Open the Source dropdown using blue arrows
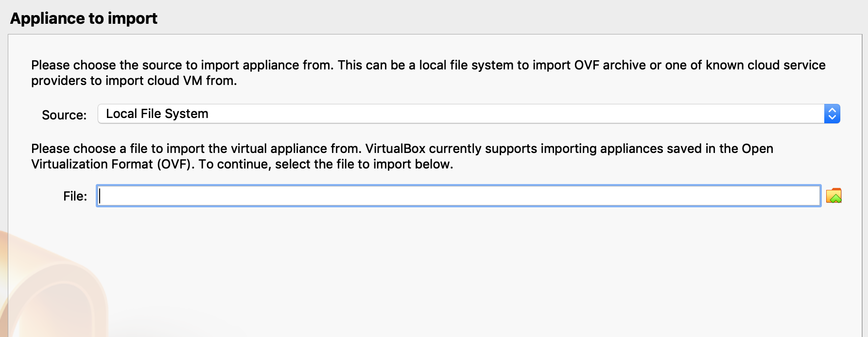The width and height of the screenshot is (868, 337). pyautogui.click(x=832, y=114)
